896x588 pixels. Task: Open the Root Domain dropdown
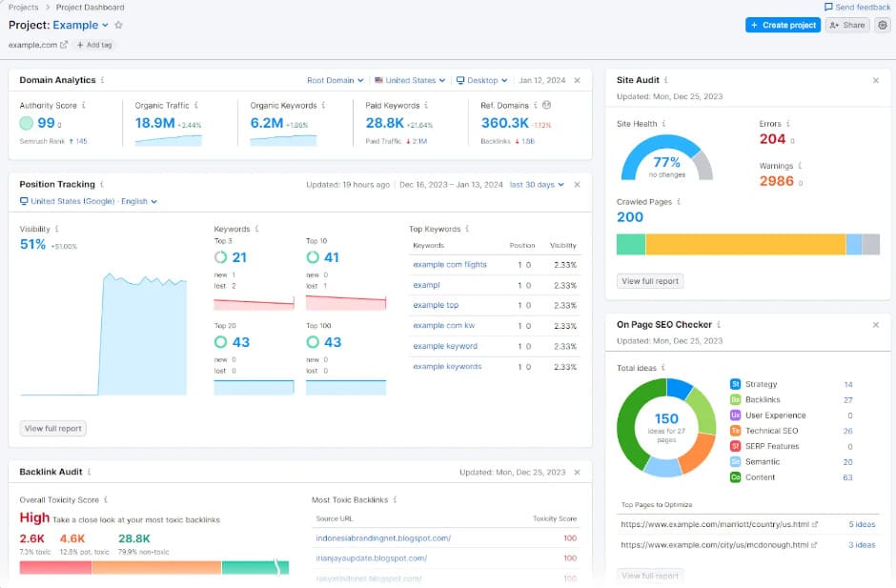coord(335,80)
